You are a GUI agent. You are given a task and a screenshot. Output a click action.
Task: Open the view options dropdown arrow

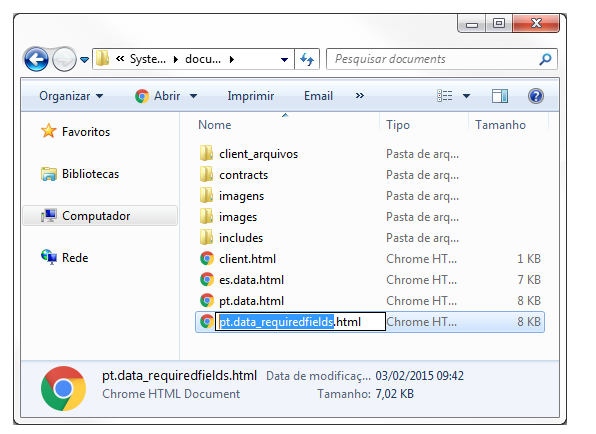click(466, 96)
